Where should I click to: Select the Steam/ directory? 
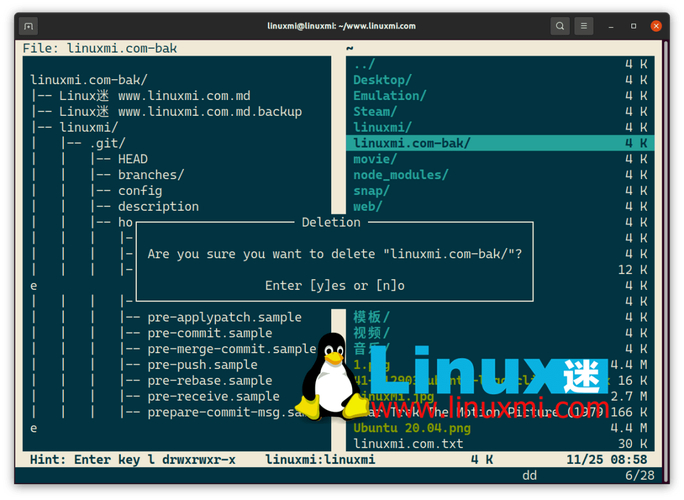500,111
